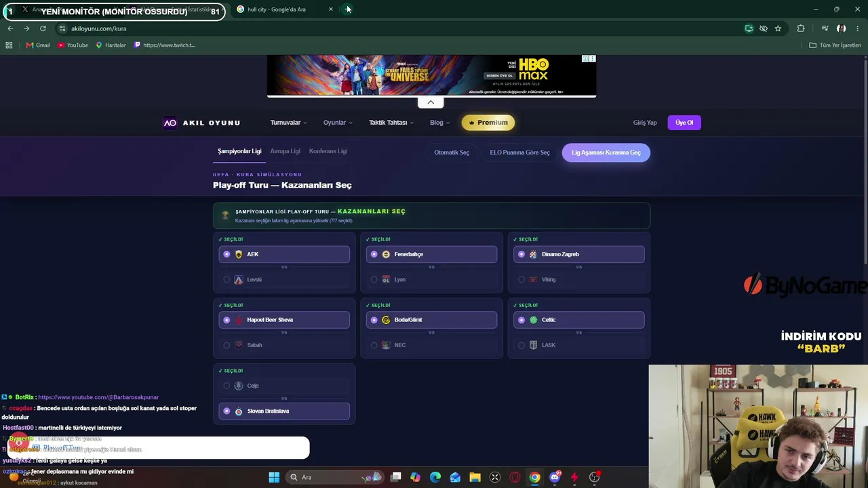The width and height of the screenshot is (868, 488).
Task: Select the Şampiyonlar Ligi tab
Action: tap(239, 151)
